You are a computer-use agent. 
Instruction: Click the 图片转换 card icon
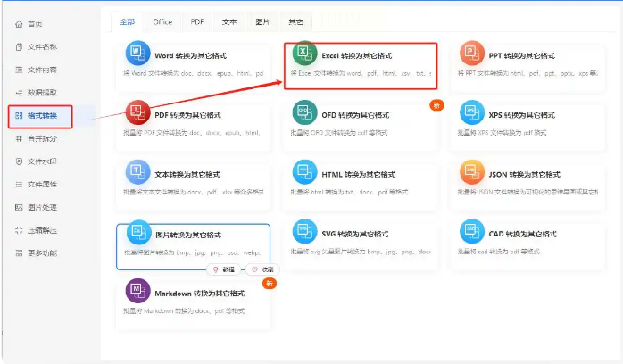click(x=138, y=232)
